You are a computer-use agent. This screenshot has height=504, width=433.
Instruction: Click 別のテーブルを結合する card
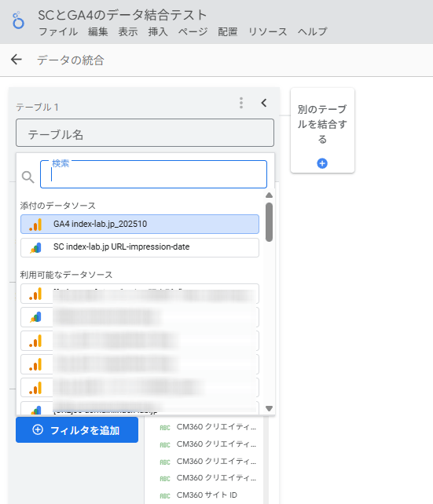(x=322, y=130)
